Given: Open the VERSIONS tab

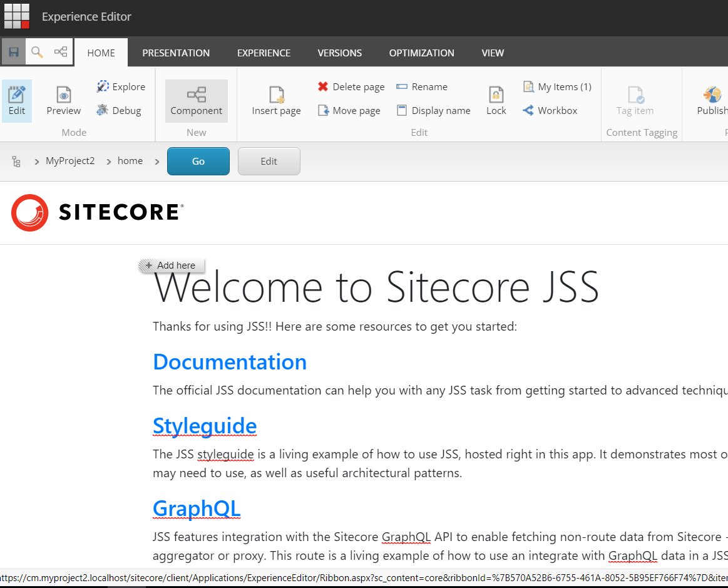Looking at the screenshot, I should point(339,53).
